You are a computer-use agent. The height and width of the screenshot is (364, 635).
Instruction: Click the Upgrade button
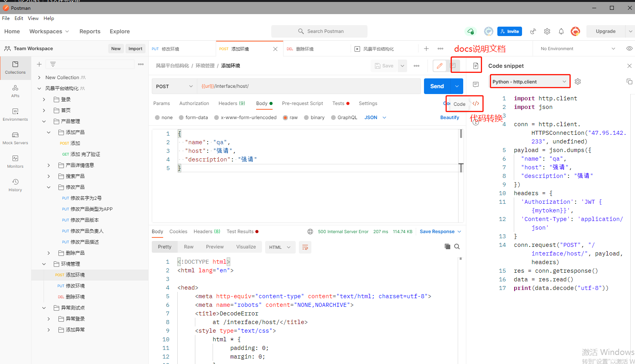606,31
